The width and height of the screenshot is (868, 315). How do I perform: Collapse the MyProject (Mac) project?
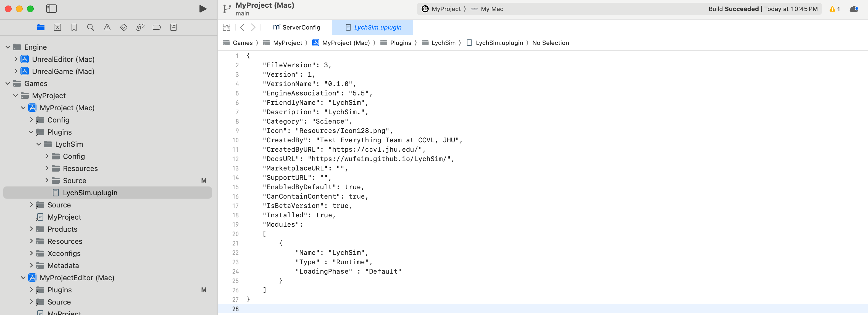click(23, 108)
